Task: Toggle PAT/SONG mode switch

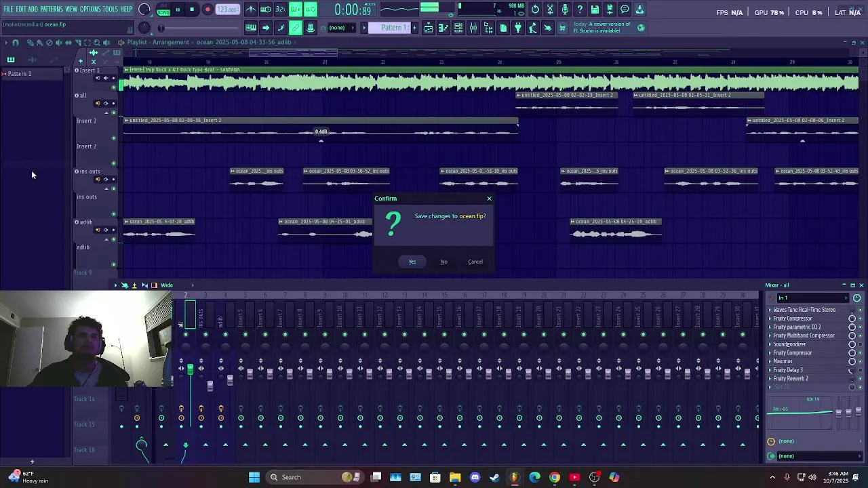Action: pos(163,9)
